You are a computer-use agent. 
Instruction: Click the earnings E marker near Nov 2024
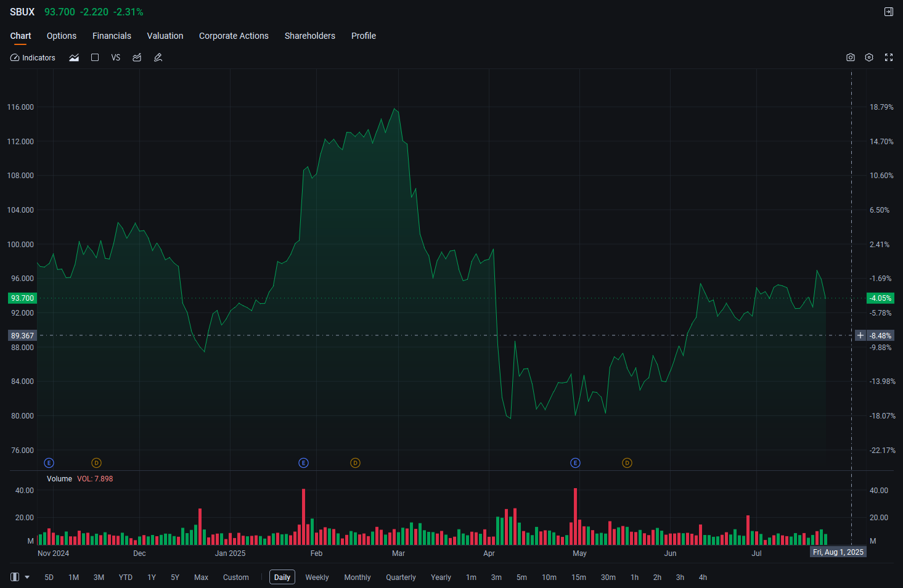(49, 463)
